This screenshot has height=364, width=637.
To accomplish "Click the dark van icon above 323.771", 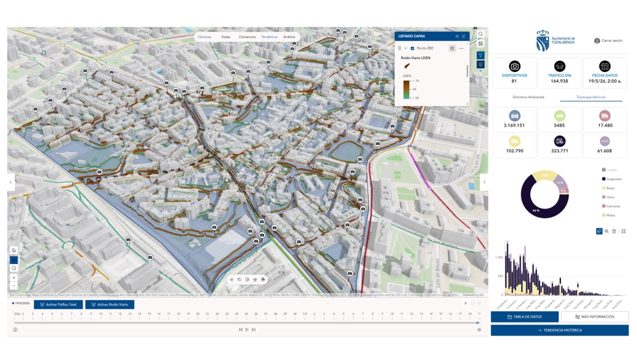I will 560,141.
